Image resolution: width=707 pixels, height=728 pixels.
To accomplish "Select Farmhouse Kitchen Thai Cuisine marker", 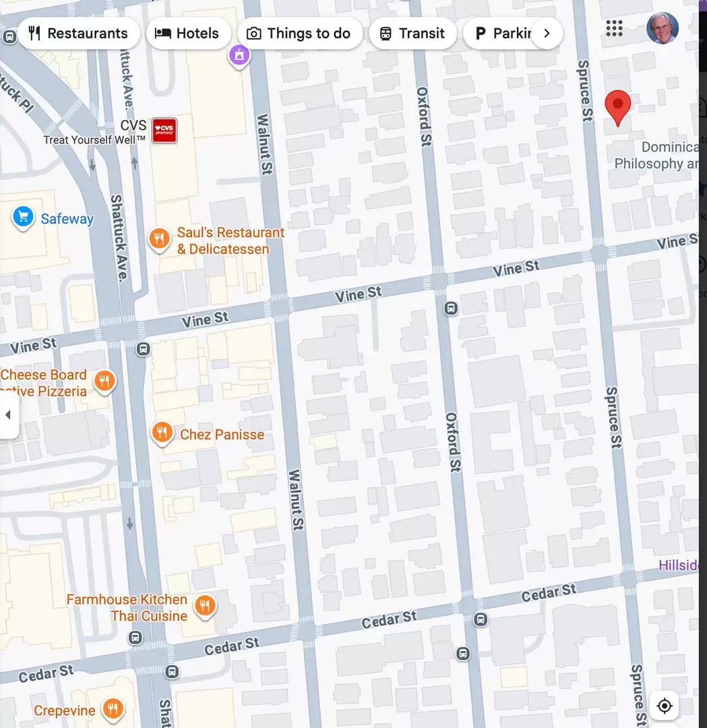I will (x=205, y=607).
